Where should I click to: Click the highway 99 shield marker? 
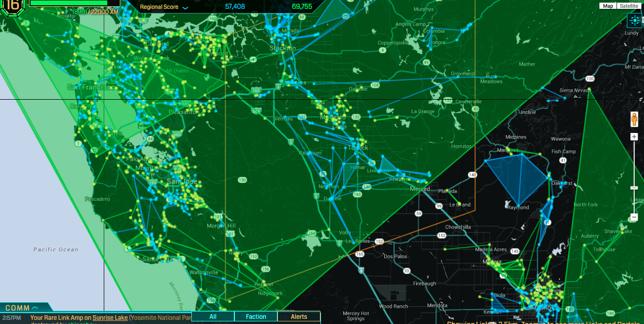point(440,206)
